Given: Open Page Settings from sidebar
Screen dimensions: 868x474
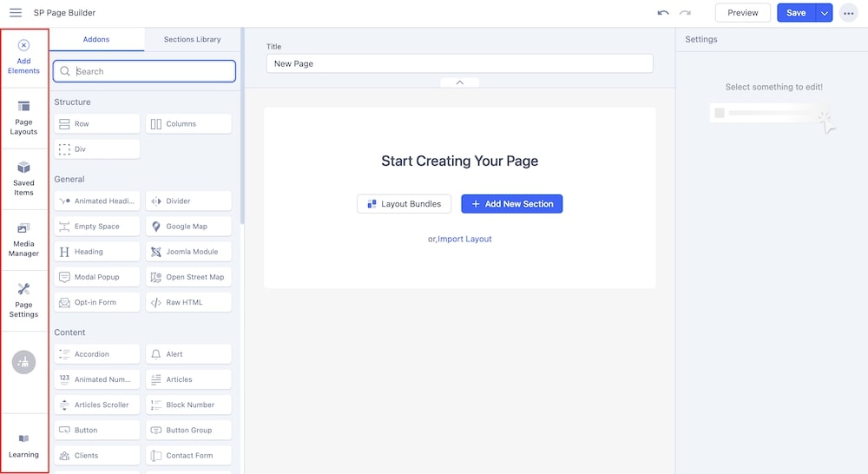Looking at the screenshot, I should click(x=23, y=300).
